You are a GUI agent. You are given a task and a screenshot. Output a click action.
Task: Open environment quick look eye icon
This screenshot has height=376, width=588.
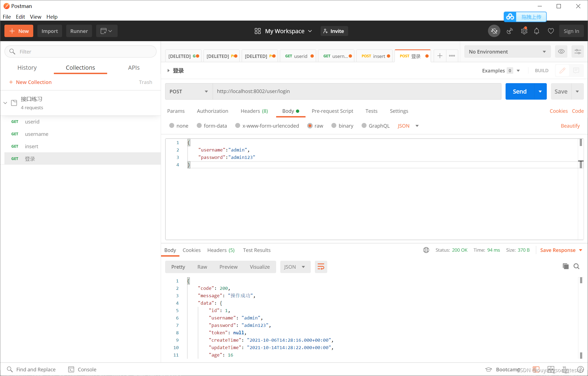point(561,52)
